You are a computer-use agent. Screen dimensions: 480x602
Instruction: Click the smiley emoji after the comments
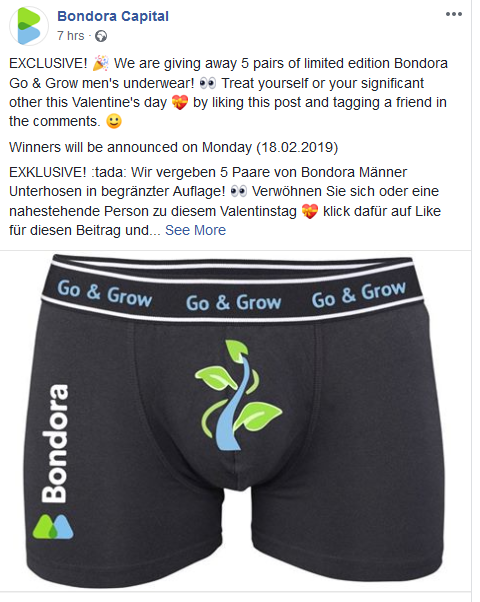click(114, 121)
